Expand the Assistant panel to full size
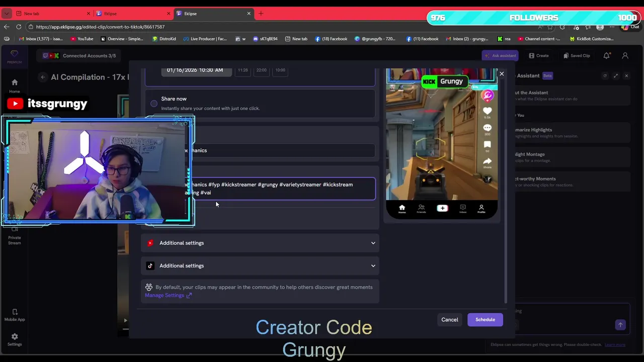 (616, 75)
